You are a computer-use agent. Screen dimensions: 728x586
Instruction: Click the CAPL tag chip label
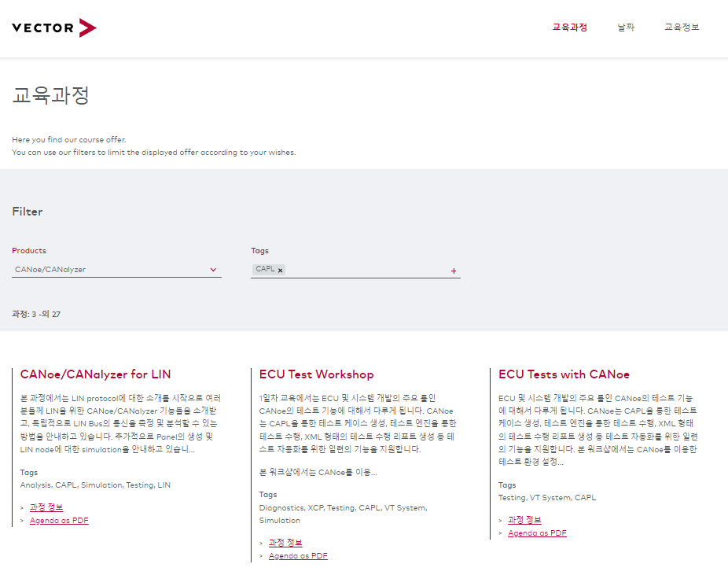265,269
